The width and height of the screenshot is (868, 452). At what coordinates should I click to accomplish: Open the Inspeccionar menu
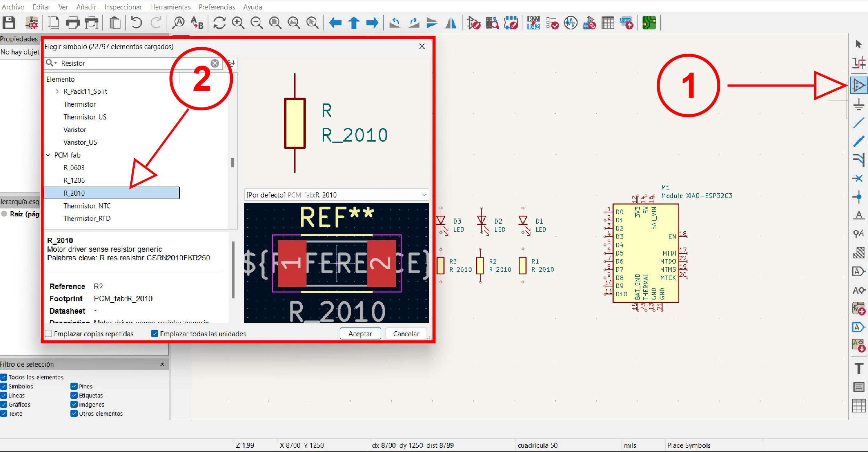[123, 7]
